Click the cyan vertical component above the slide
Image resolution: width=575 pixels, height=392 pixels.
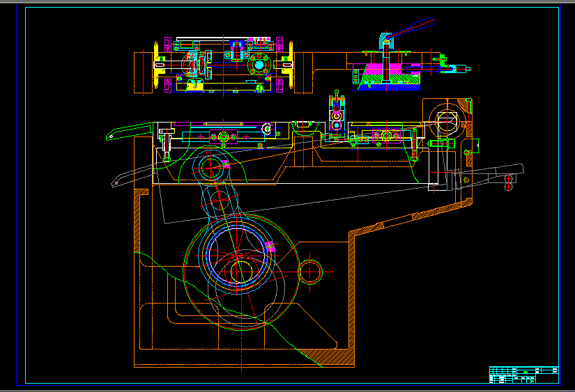337,113
